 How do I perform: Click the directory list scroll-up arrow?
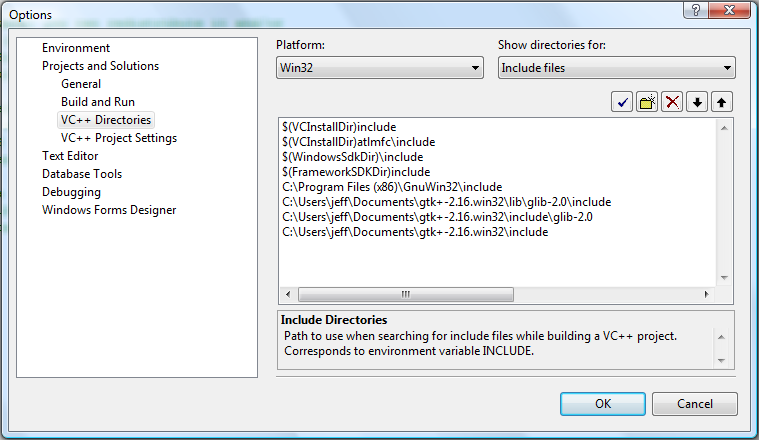point(724,128)
